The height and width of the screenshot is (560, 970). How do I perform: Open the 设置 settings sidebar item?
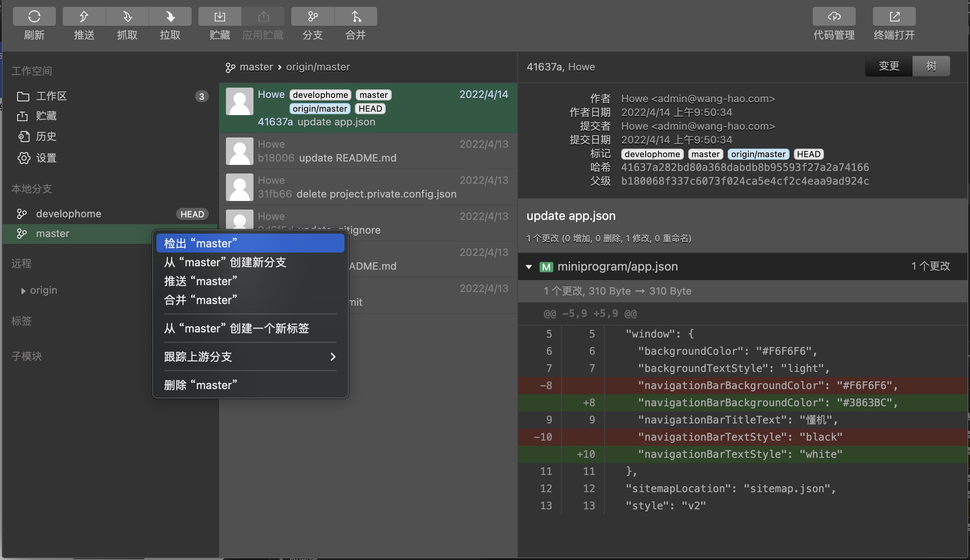click(x=110, y=158)
